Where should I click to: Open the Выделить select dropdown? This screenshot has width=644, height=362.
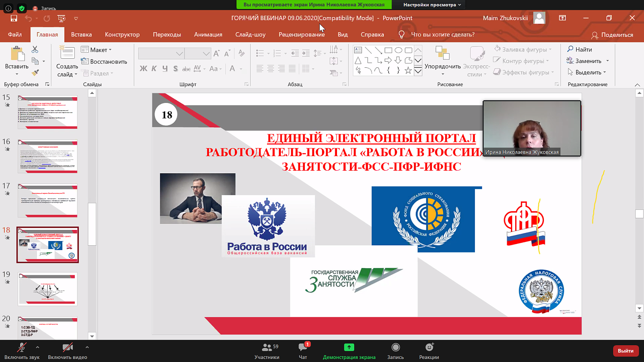pos(587,72)
